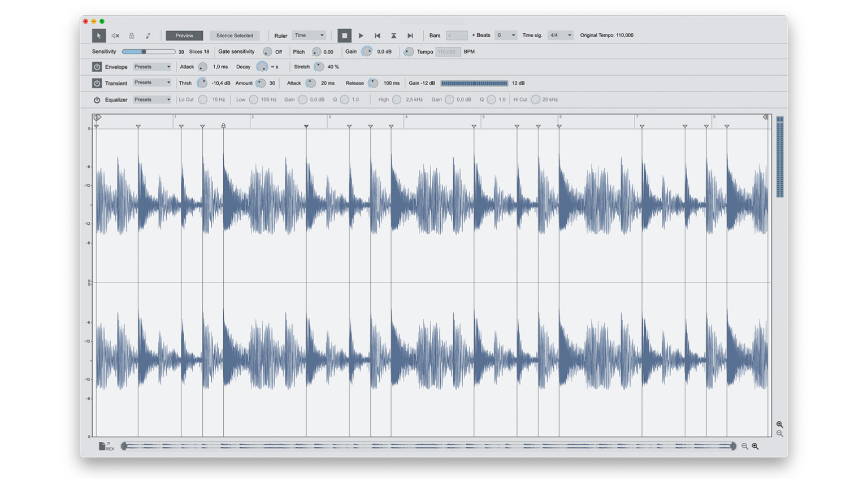868x479 pixels.
Task: Open the Ruler Time dropdown
Action: pos(309,35)
